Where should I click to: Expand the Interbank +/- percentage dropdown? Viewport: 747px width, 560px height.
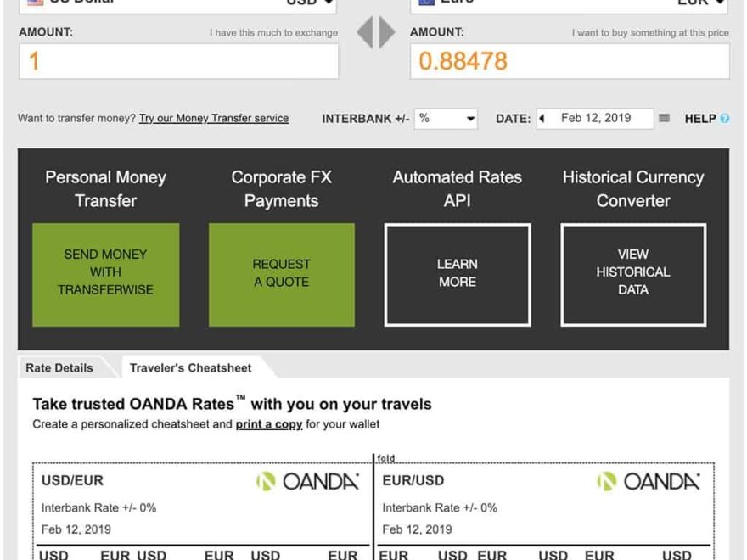coord(446,119)
